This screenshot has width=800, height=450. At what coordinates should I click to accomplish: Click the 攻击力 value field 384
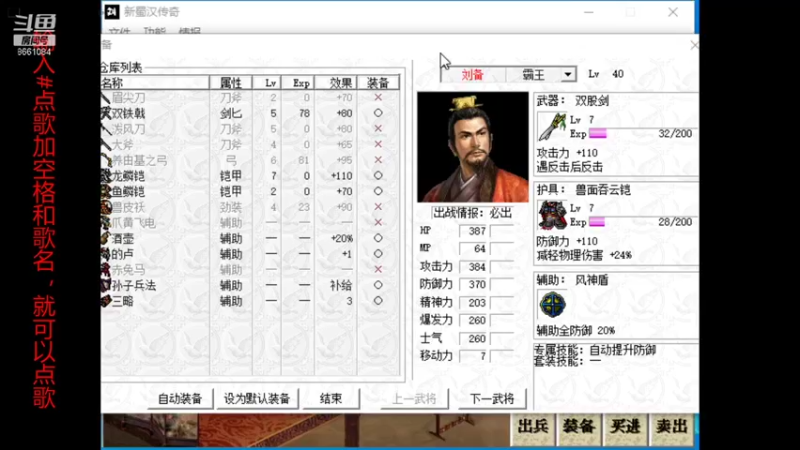[473, 266]
